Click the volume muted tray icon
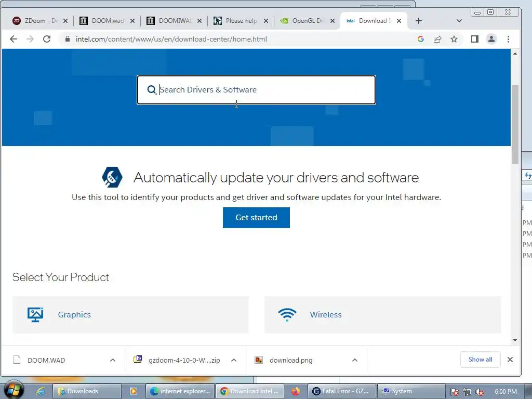This screenshot has width=532, height=399. 480,392
